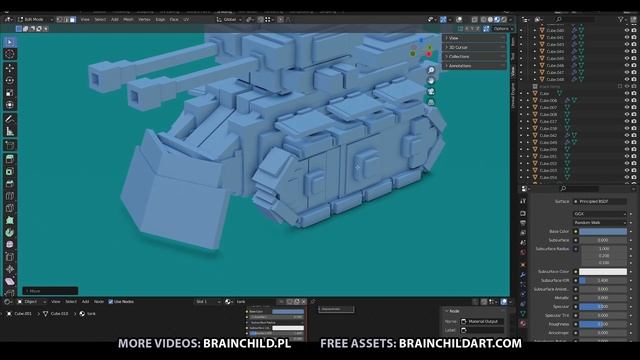Image resolution: width=640 pixels, height=360 pixels.
Task: Open the Output properties tab icon
Action: tap(523, 223)
